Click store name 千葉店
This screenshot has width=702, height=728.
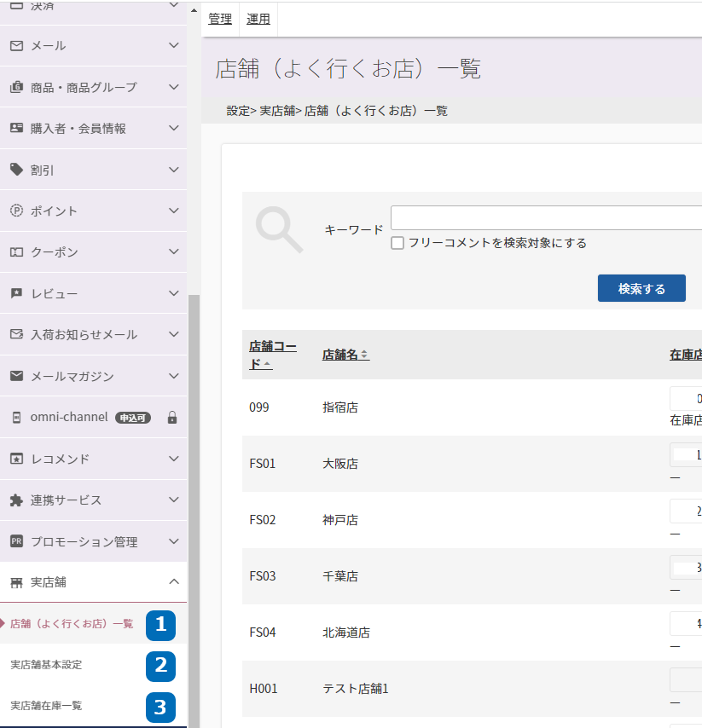point(340,576)
